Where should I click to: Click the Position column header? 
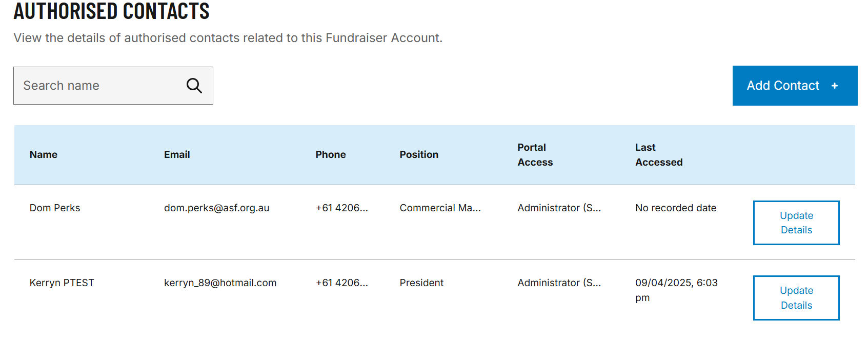(x=419, y=154)
